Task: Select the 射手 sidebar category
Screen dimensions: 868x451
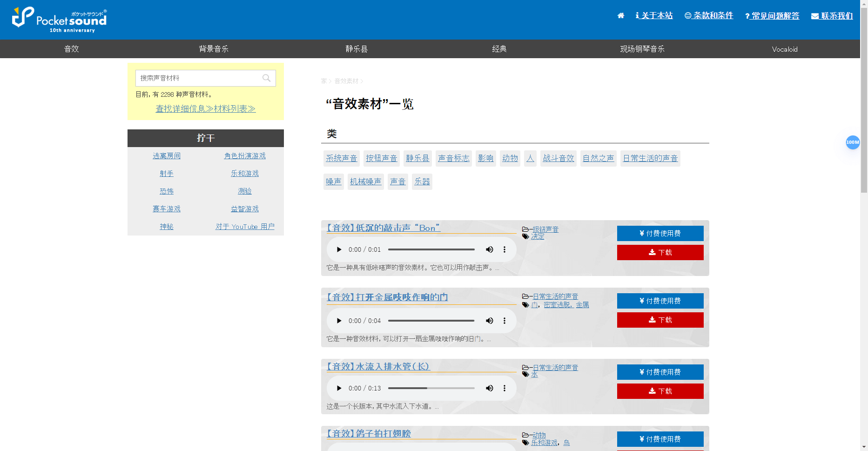Action: point(167,174)
